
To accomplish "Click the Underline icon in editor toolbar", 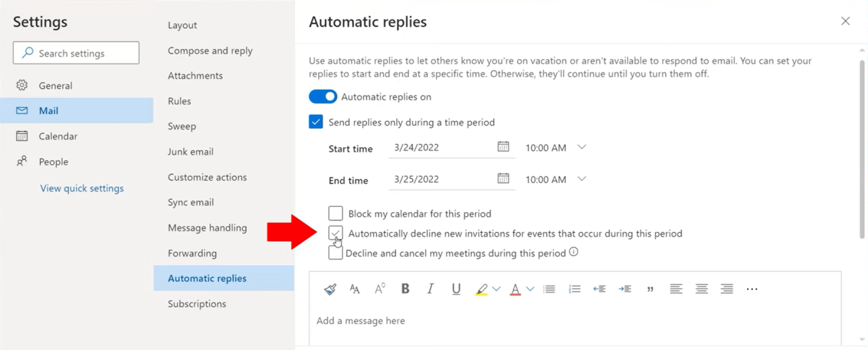I will [455, 288].
